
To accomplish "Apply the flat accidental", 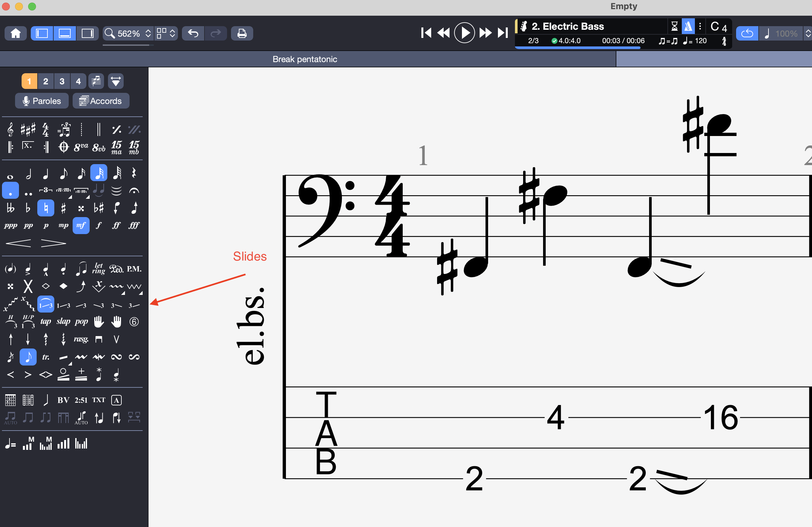I will tap(28, 208).
